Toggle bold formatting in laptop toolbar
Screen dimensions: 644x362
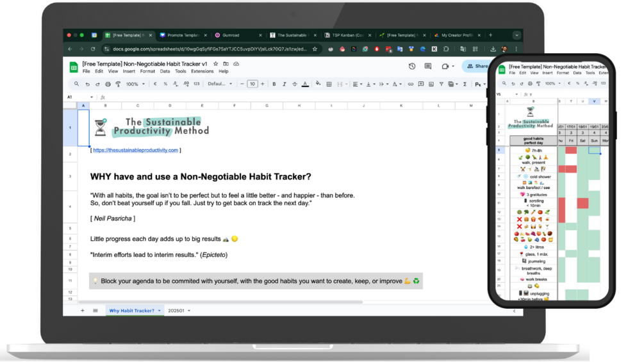pyautogui.click(x=274, y=84)
